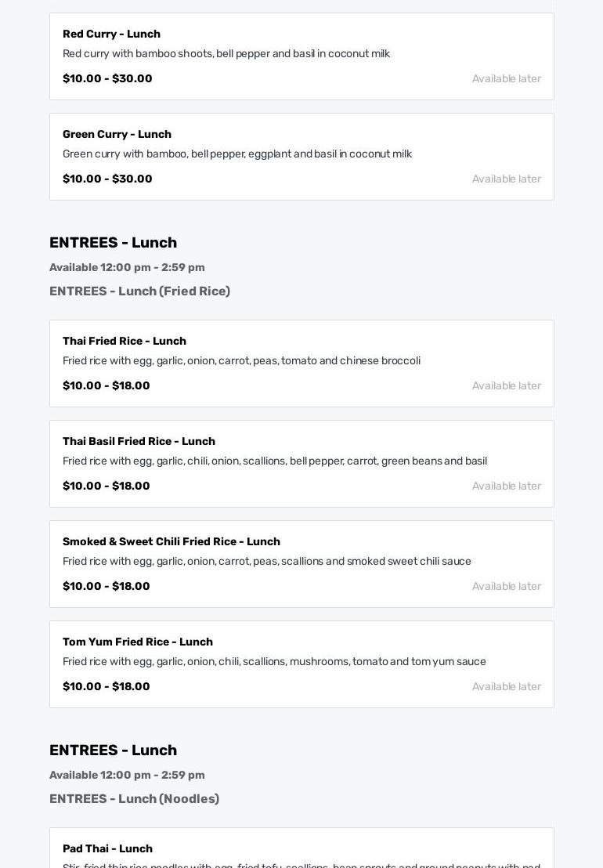Click the Tom Yum Fried Rice price range
The width and height of the screenshot is (603, 868).
point(106,686)
